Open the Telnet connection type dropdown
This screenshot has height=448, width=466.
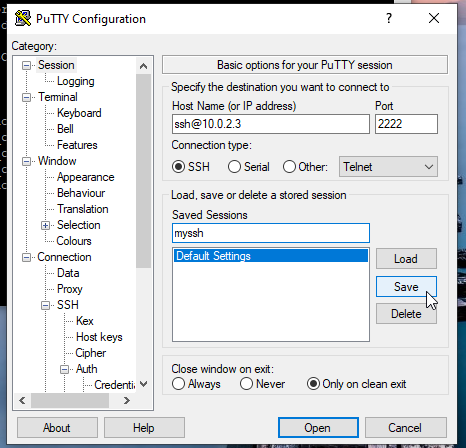click(388, 167)
